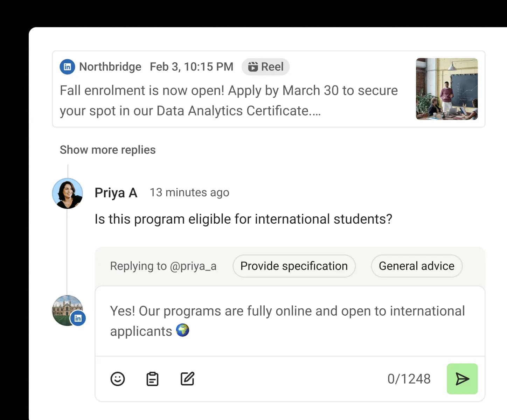Click the Feb 3, 10:15 PM timestamp
507x420 pixels.
pyautogui.click(x=192, y=66)
